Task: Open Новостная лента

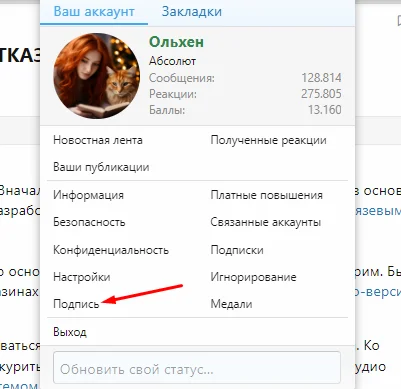Action: click(x=98, y=140)
